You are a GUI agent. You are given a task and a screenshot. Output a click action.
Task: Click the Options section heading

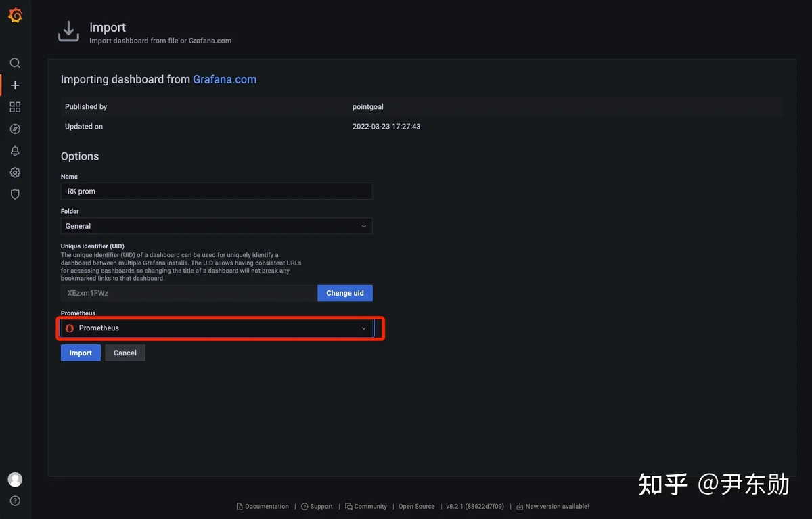click(80, 156)
